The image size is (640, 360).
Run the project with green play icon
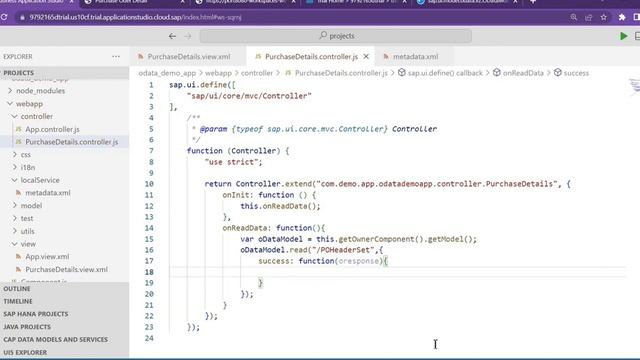[623, 36]
